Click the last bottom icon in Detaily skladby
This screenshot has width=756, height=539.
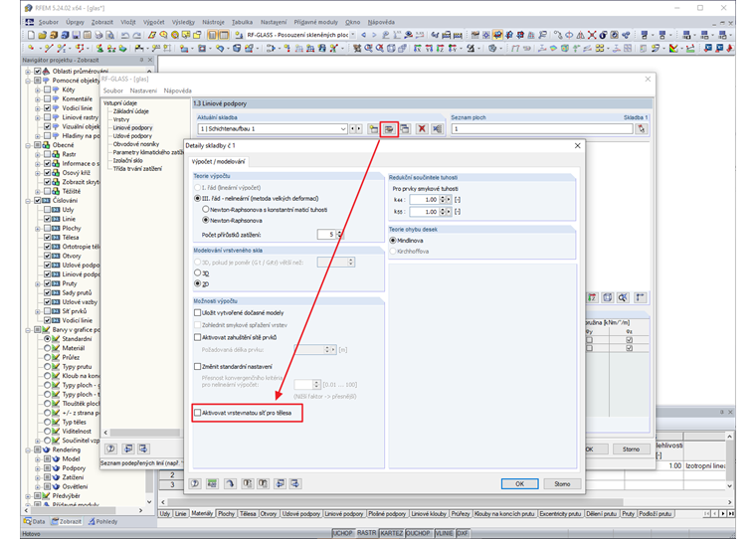click(295, 483)
